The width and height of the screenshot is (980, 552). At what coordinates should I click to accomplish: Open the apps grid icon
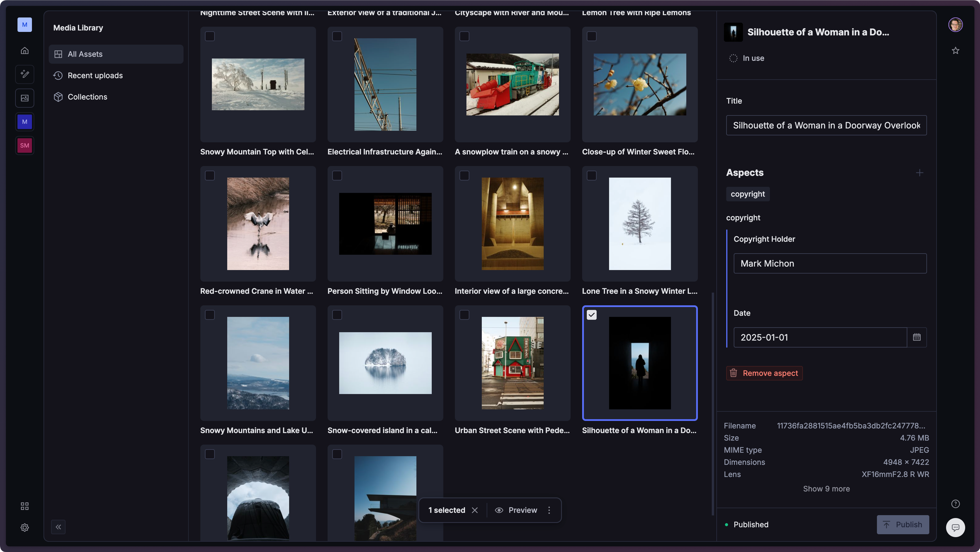point(25,506)
